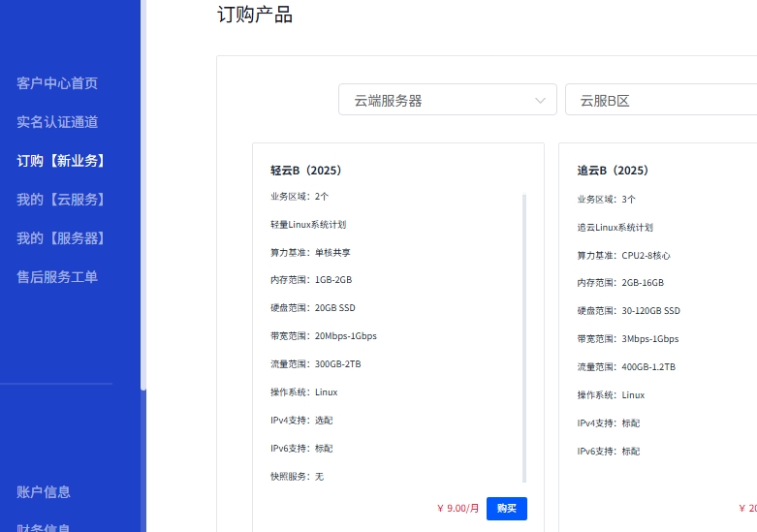Viewport: 757px width, 532px height.
Task: Select the 追云B（2025）product title
Action: pos(613,171)
